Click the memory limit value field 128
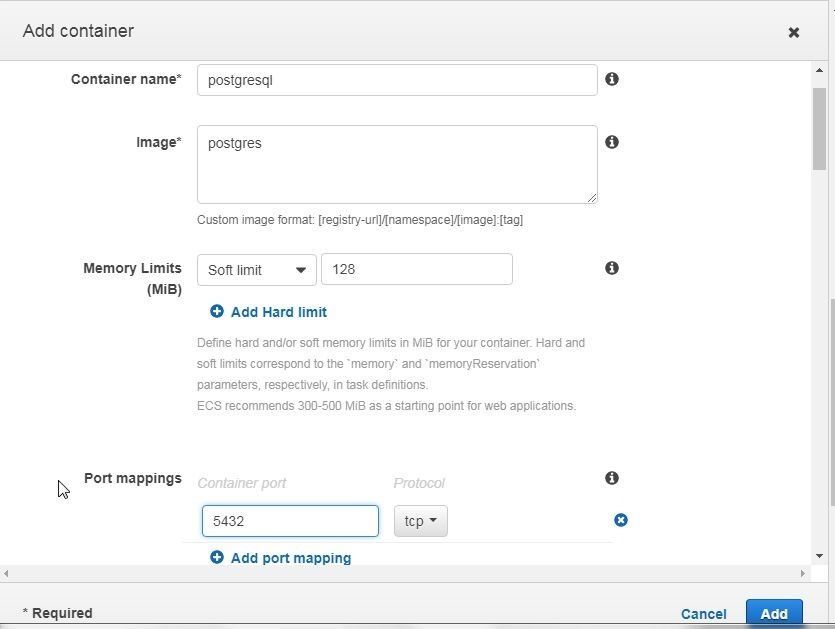Image resolution: width=835 pixels, height=629 pixels. tap(417, 269)
